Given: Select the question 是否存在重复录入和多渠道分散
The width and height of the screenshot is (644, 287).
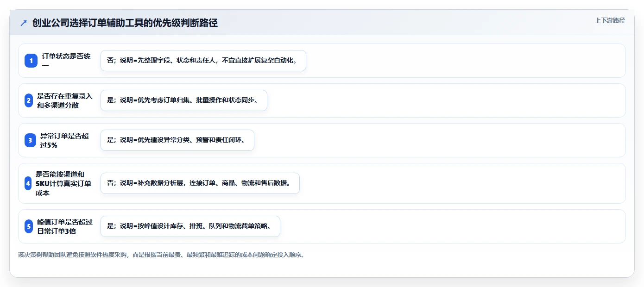Looking at the screenshot, I should click(65, 100).
